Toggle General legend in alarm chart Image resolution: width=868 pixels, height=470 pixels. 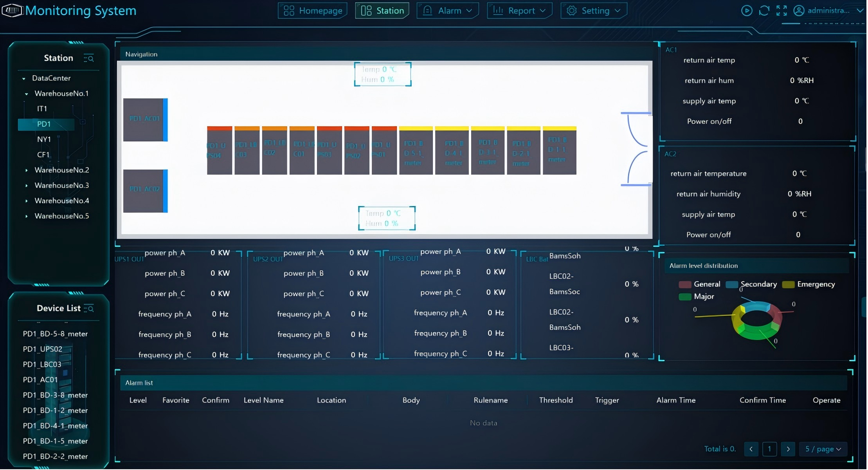click(700, 285)
